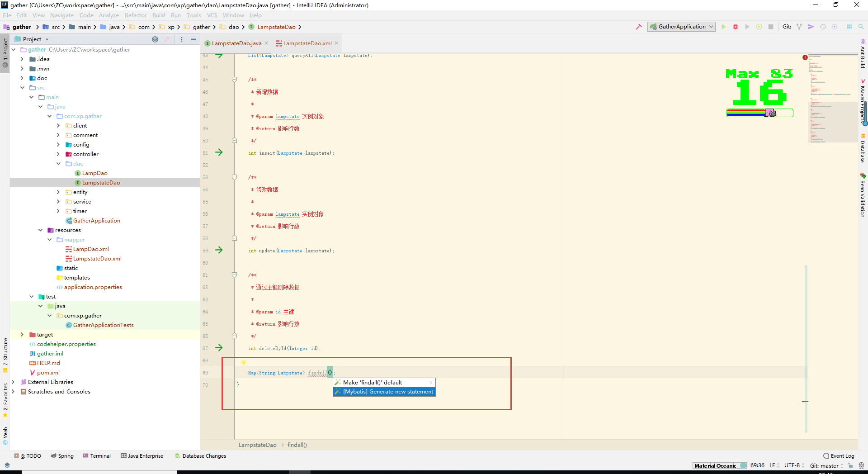Open the Maven Projects side panel
868x474 pixels.
(x=863, y=101)
